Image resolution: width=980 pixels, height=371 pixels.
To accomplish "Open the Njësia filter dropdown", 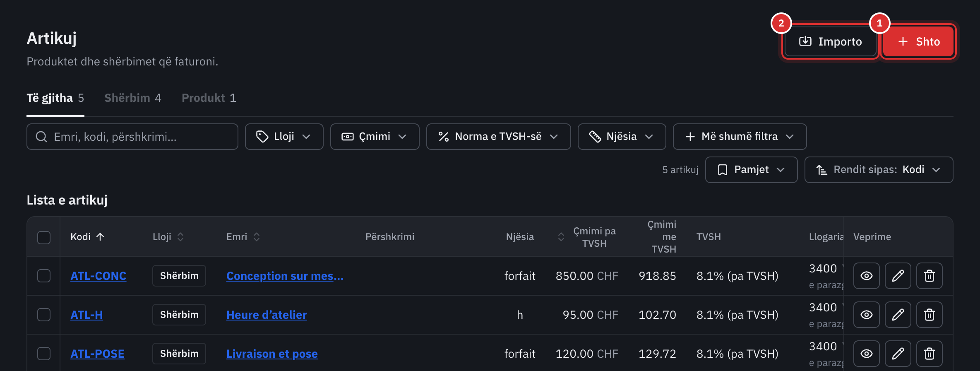I will [x=622, y=137].
